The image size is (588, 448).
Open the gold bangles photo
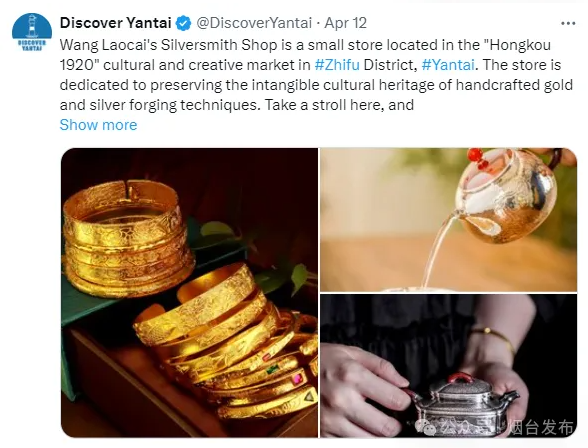tap(189, 292)
